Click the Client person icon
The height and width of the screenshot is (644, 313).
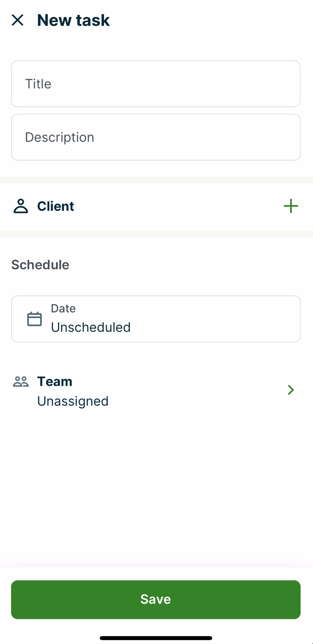[x=21, y=206]
